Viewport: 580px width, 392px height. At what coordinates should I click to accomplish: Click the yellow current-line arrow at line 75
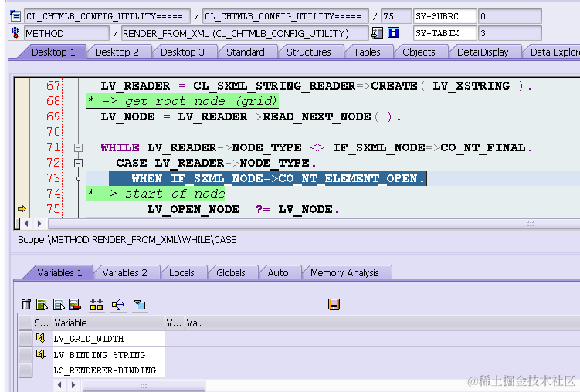click(x=22, y=209)
